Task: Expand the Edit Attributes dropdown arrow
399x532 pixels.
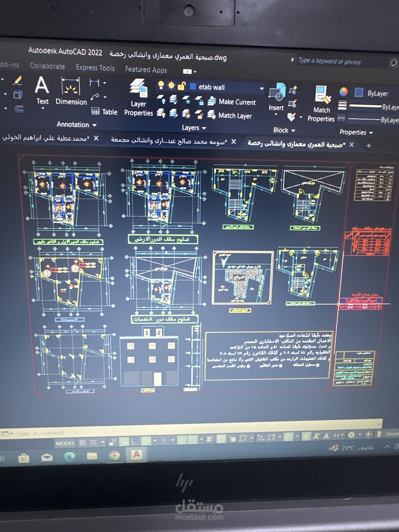Action: (x=301, y=117)
